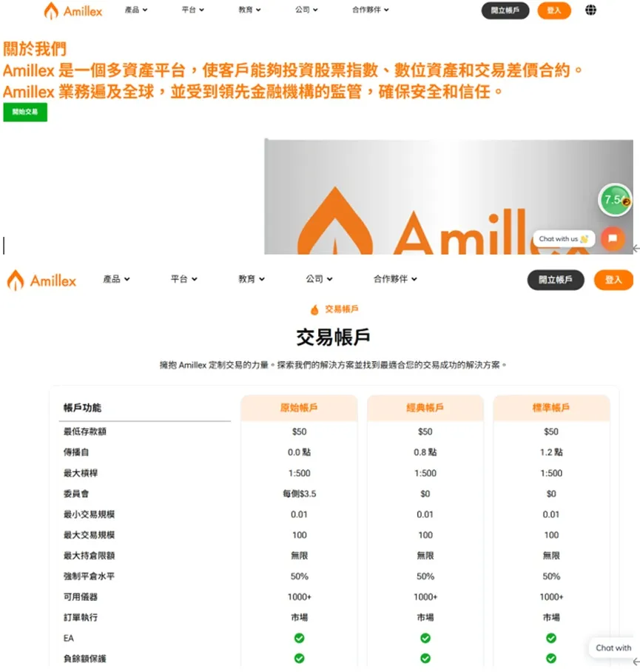Click 負餘額保護 checkmark under 標準帳戶
The width and height of the screenshot is (640, 672).
[x=551, y=658]
